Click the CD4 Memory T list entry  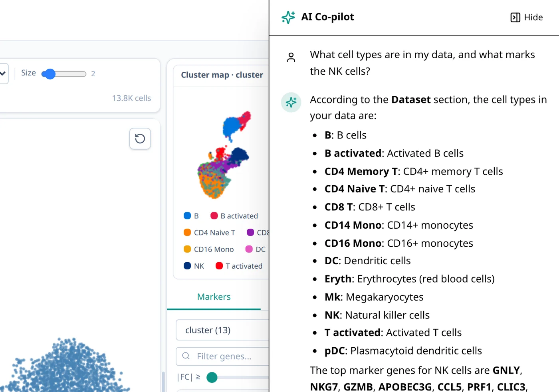[x=414, y=171]
